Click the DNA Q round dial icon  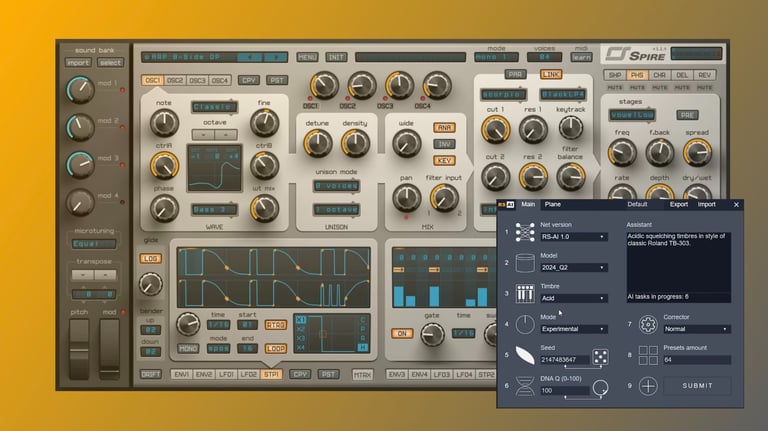tap(600, 387)
